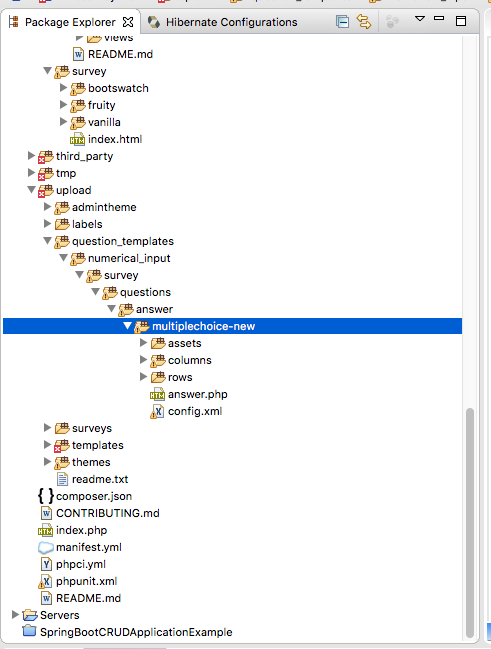The image size is (491, 649).
Task: Collapse the multiplechoice-new folder
Action: [x=127, y=326]
